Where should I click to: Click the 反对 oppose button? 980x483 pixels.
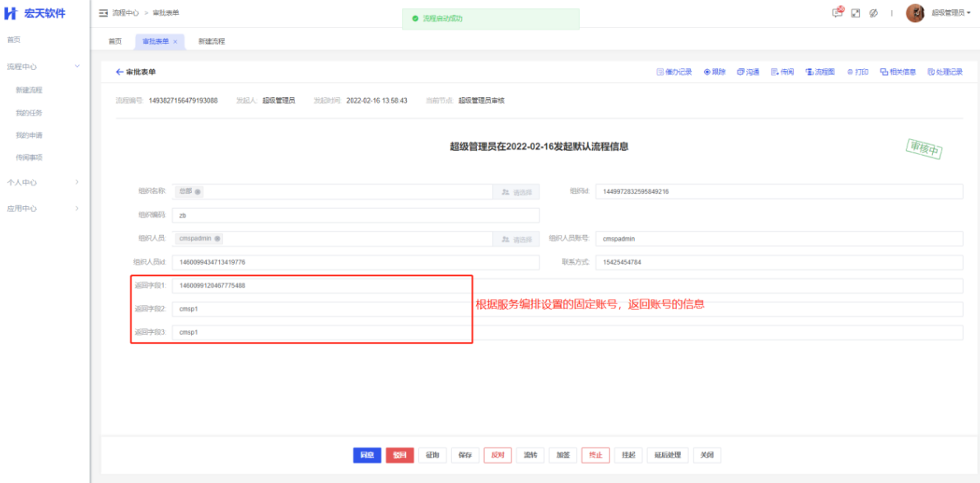(497, 456)
